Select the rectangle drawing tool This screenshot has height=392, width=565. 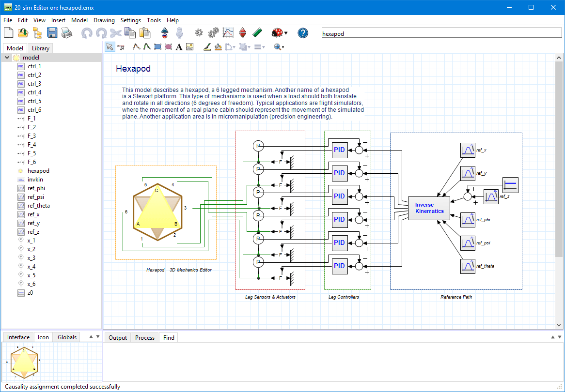coord(157,47)
